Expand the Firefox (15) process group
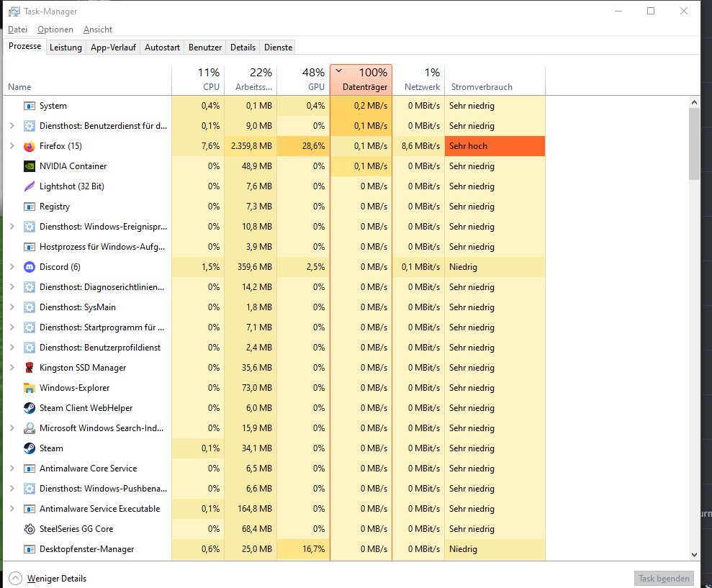Screen dimensions: 712x588 pos(12,146)
